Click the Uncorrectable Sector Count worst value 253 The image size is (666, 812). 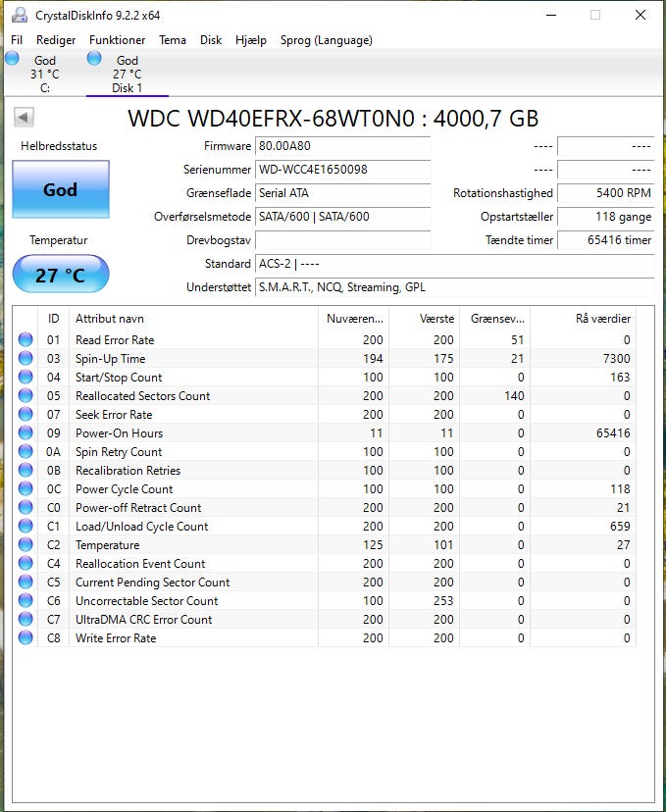click(x=443, y=601)
